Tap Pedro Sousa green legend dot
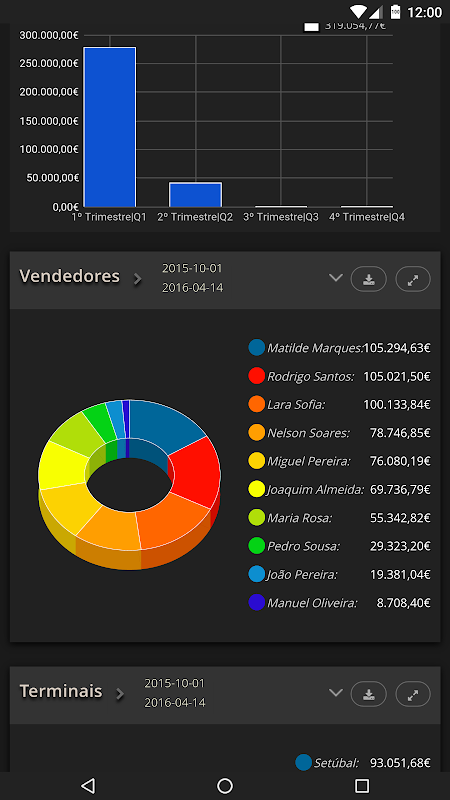This screenshot has height=800, width=450. click(256, 546)
